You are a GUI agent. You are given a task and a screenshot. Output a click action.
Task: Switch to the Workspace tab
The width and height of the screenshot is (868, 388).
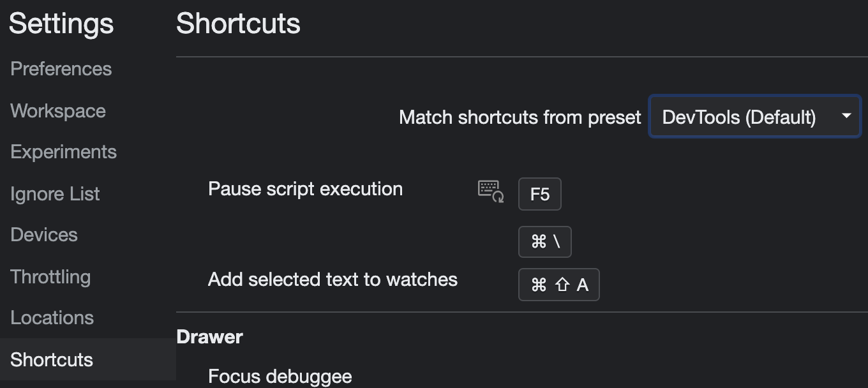click(x=58, y=111)
